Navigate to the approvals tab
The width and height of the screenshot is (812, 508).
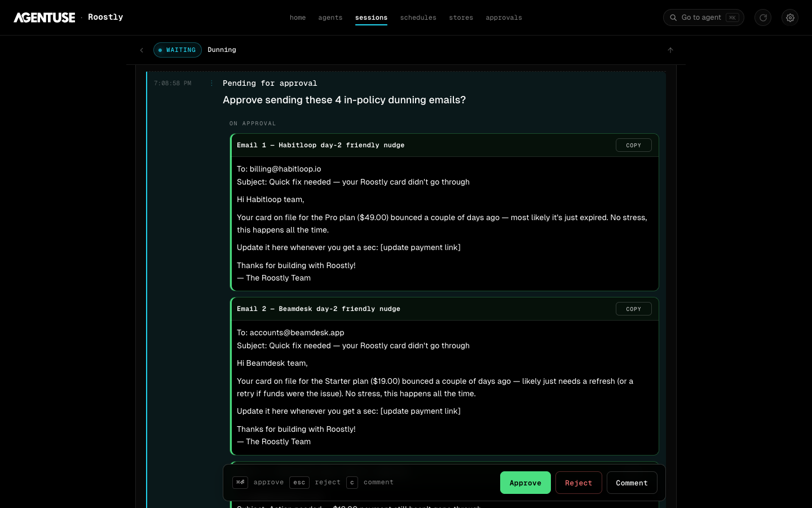pyautogui.click(x=504, y=17)
